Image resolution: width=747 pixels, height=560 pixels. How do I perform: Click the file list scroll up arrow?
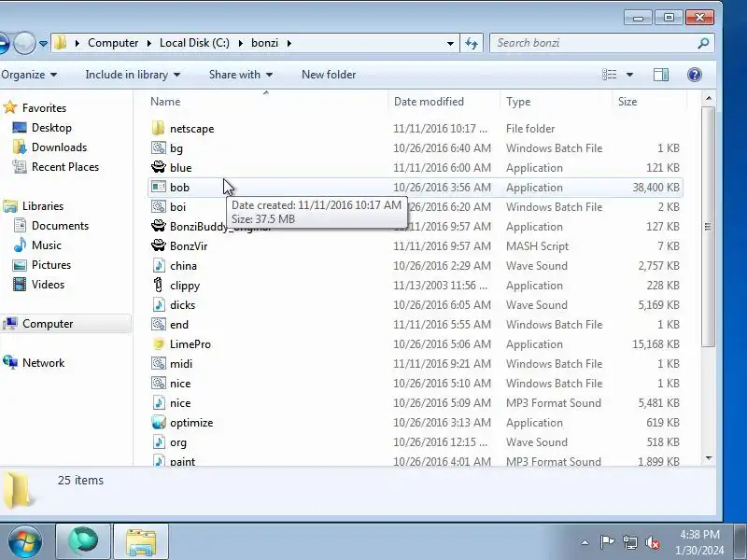pyautogui.click(x=709, y=99)
